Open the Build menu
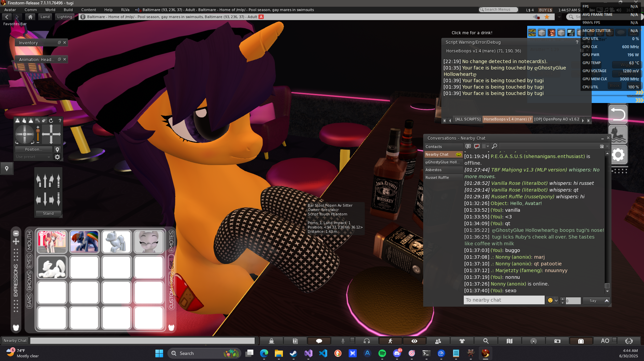 (x=68, y=10)
